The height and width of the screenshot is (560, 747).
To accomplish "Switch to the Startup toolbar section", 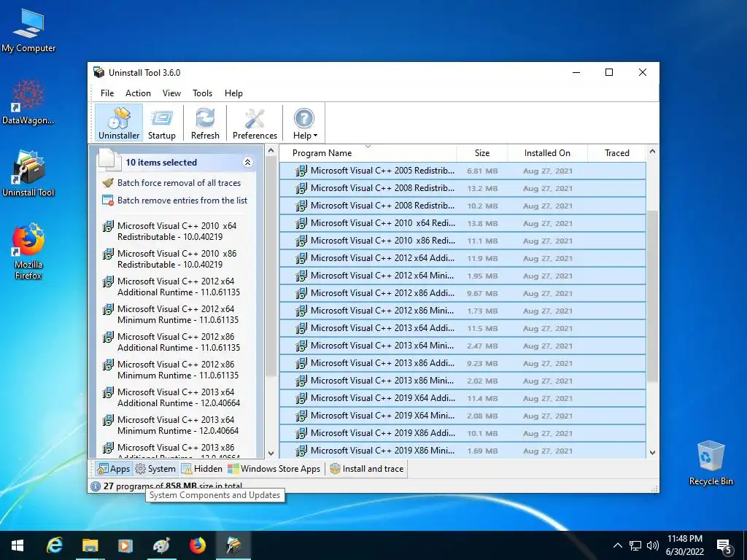I will tap(161, 122).
